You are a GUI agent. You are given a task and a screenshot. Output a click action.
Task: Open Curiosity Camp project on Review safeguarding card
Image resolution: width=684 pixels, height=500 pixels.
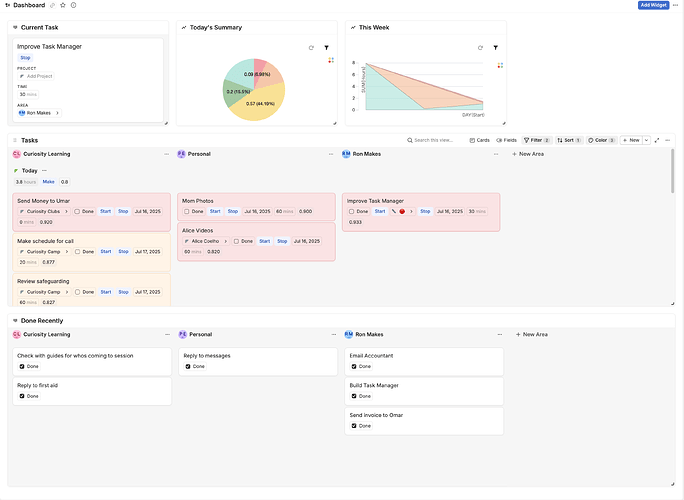click(44, 292)
